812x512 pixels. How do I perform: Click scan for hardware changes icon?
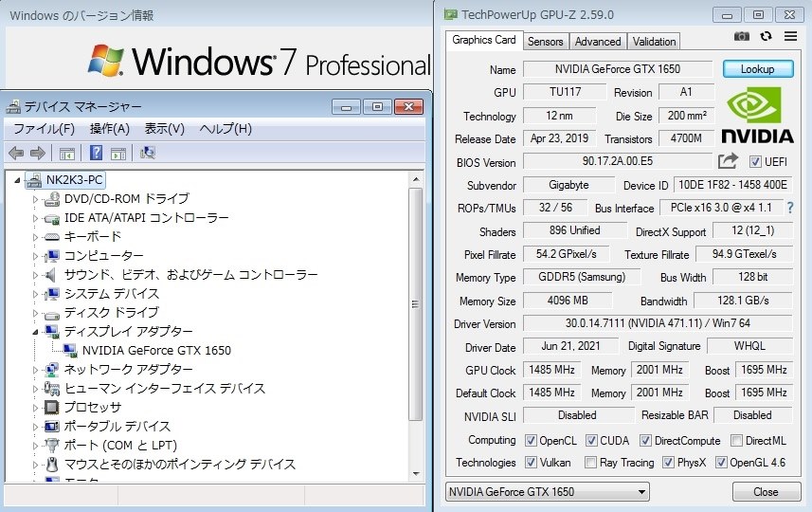(x=148, y=153)
